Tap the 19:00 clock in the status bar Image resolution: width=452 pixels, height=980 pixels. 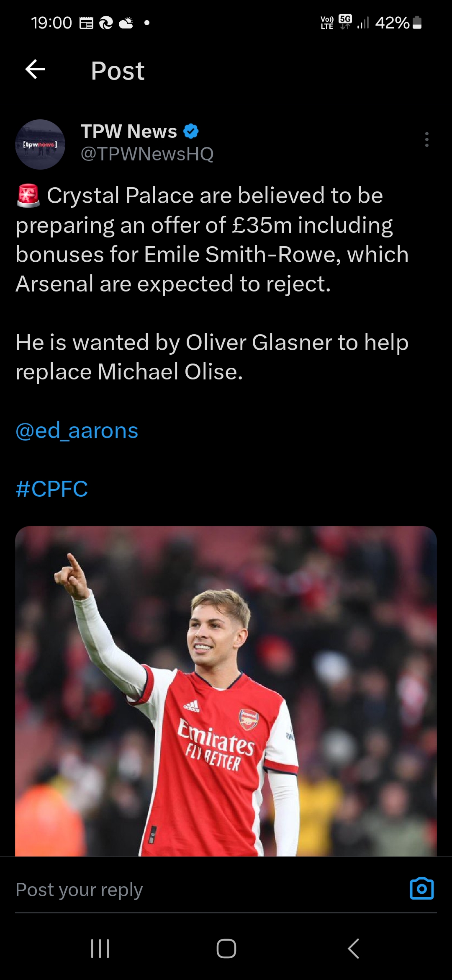click(51, 23)
